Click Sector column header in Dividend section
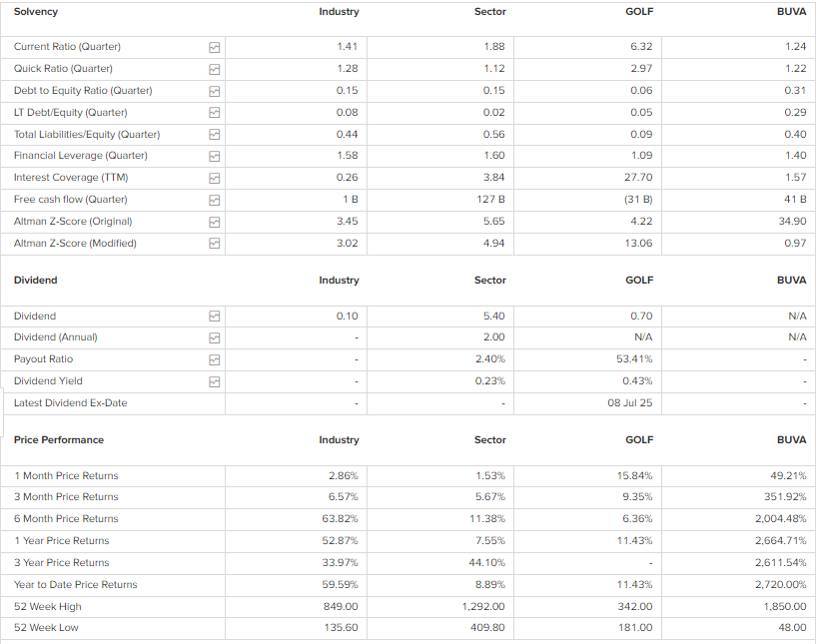This screenshot has height=644, width=816. point(489,281)
